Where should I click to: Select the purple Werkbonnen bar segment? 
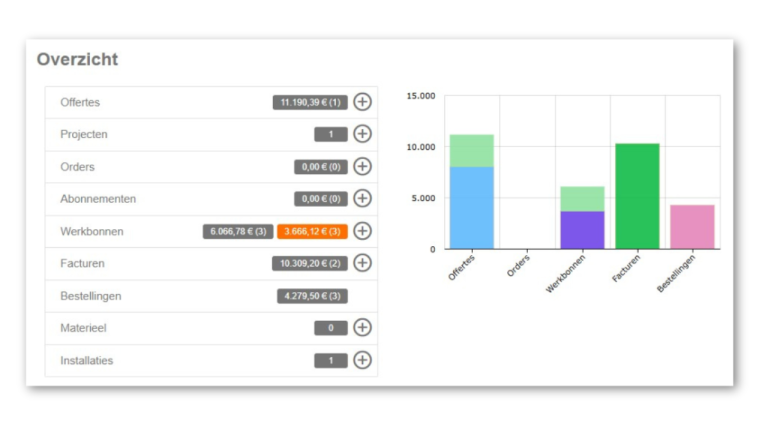[x=581, y=230]
